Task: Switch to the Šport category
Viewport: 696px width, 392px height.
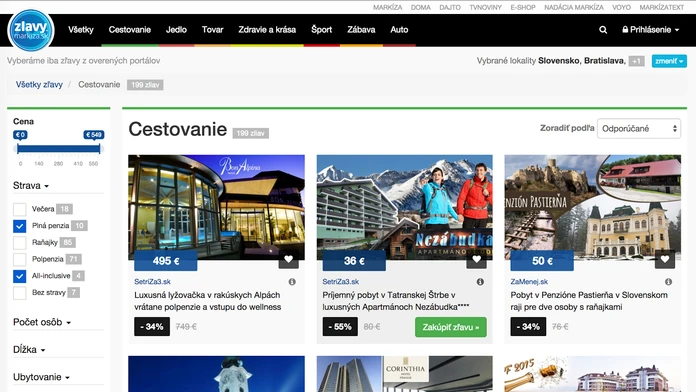Action: pyautogui.click(x=321, y=30)
